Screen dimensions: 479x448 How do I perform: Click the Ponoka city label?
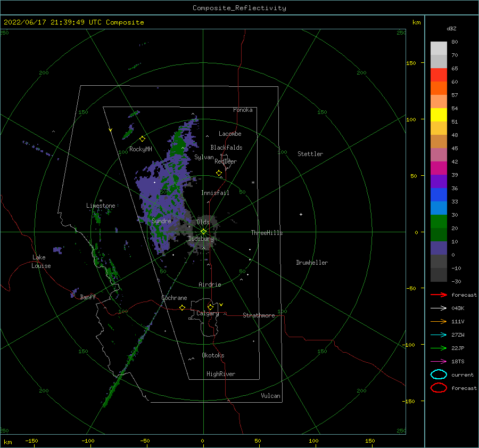click(x=243, y=110)
